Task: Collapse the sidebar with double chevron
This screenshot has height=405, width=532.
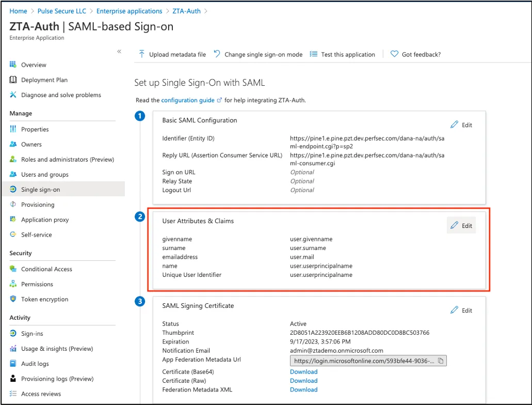Action: tap(119, 51)
